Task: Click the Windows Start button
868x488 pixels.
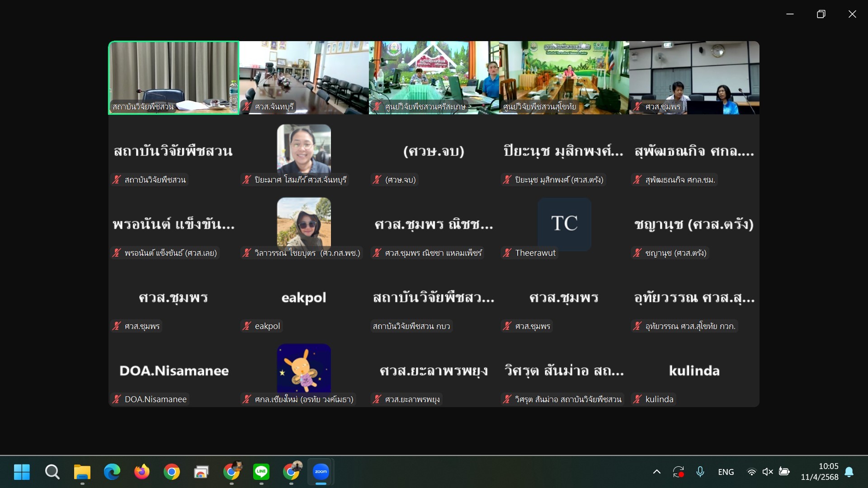Action: pyautogui.click(x=22, y=472)
